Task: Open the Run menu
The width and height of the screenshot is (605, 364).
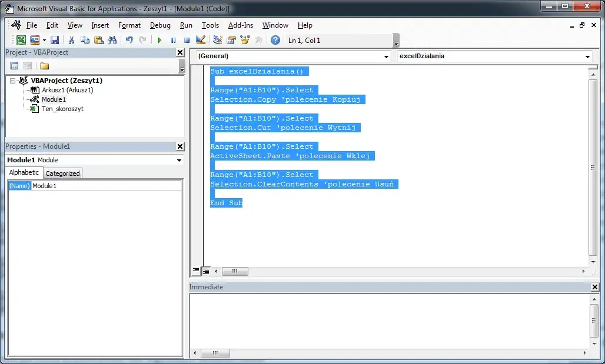Action: (x=186, y=25)
